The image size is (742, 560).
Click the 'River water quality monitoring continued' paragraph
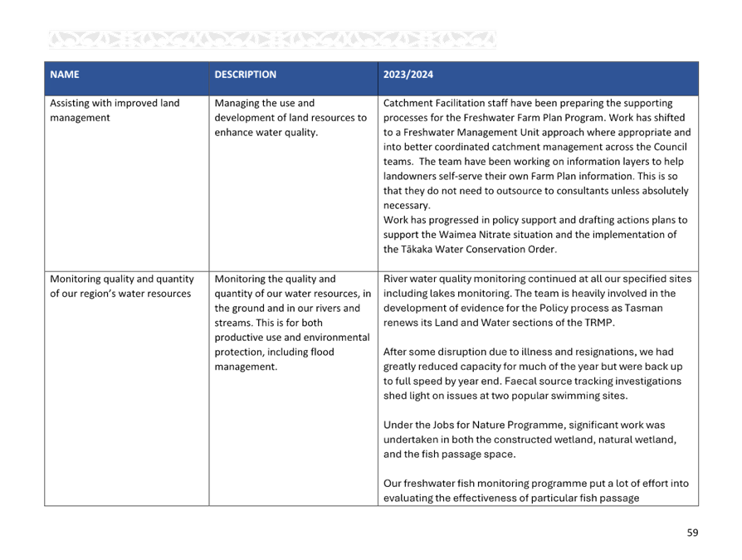click(537, 301)
